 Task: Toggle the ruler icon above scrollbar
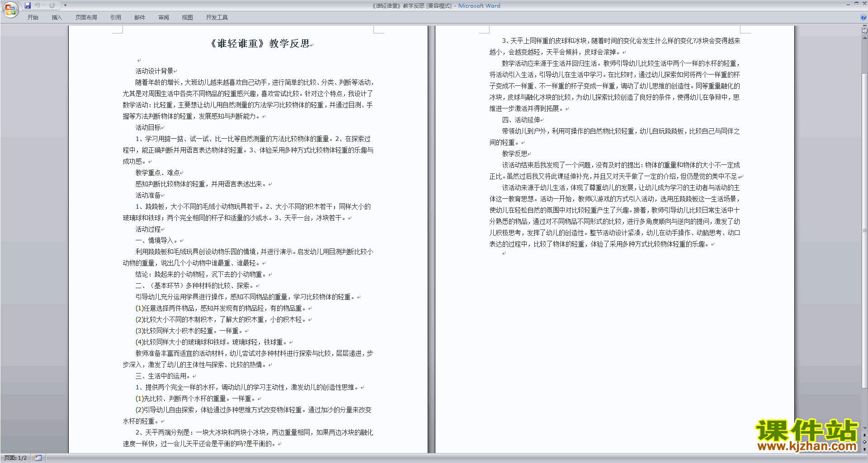point(864,30)
